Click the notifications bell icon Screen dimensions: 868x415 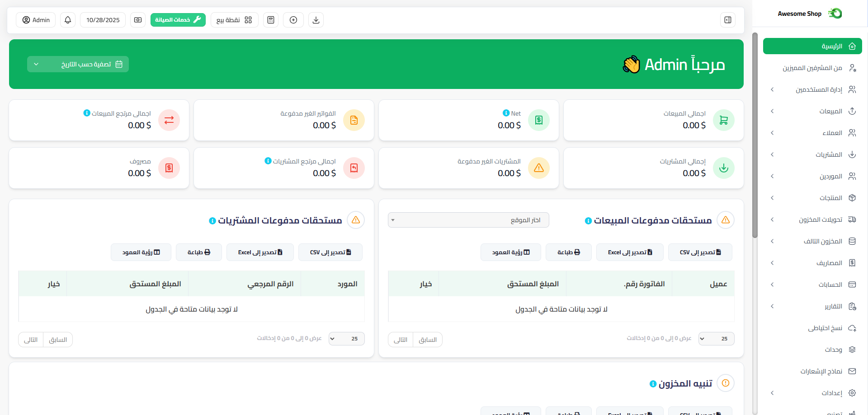pyautogui.click(x=68, y=20)
